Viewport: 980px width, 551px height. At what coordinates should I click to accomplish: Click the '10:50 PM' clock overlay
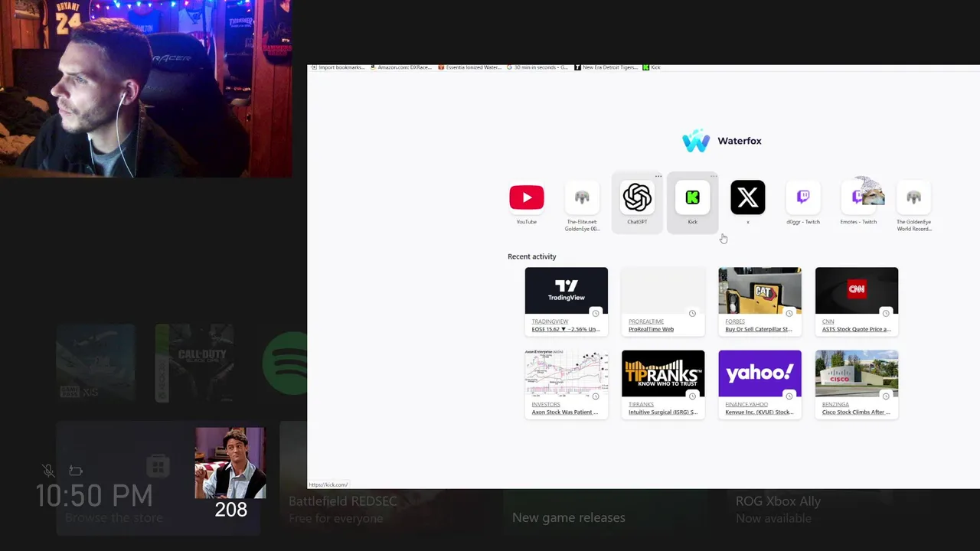(95, 496)
